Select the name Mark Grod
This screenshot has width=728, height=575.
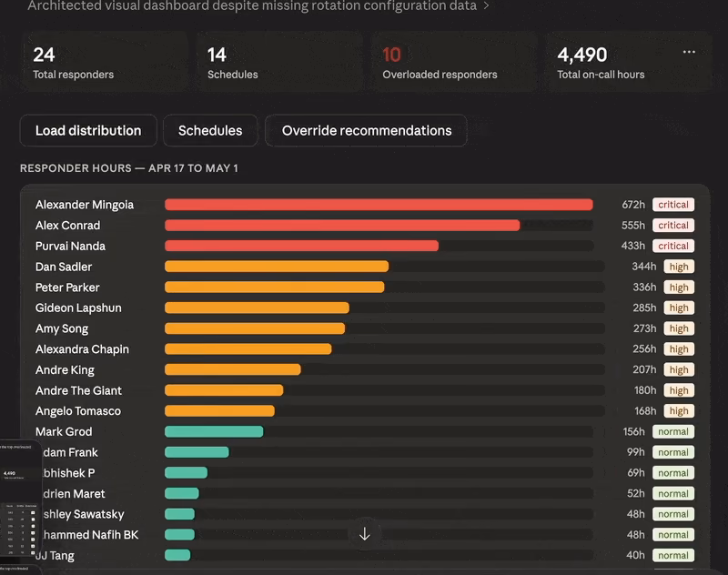64,431
